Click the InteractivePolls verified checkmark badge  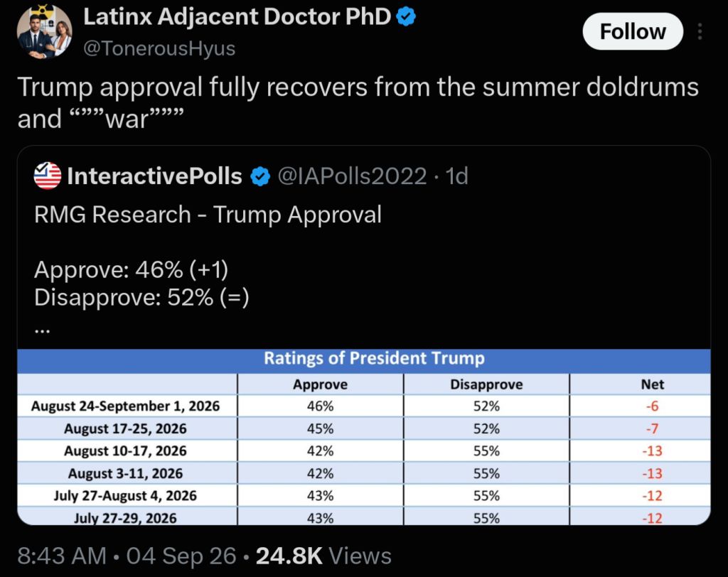point(260,176)
